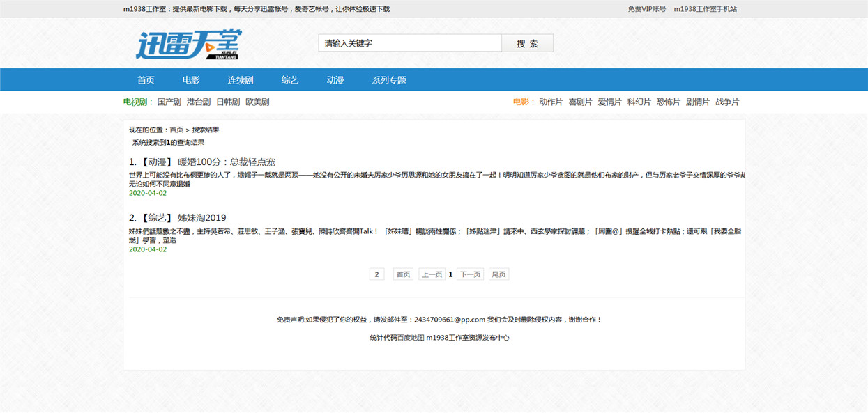Click the 搜索结果 breadcrumb text

tap(206, 130)
